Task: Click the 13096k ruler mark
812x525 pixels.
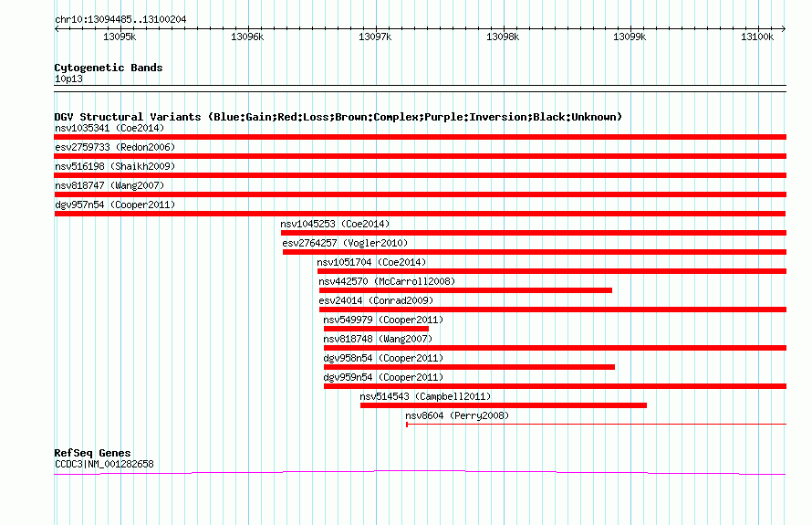Action: (247, 37)
